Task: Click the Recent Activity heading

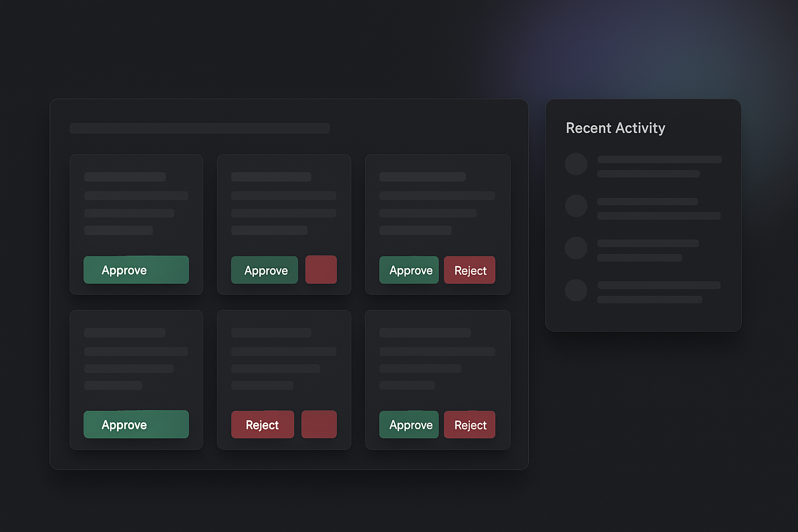Action: pyautogui.click(x=616, y=128)
